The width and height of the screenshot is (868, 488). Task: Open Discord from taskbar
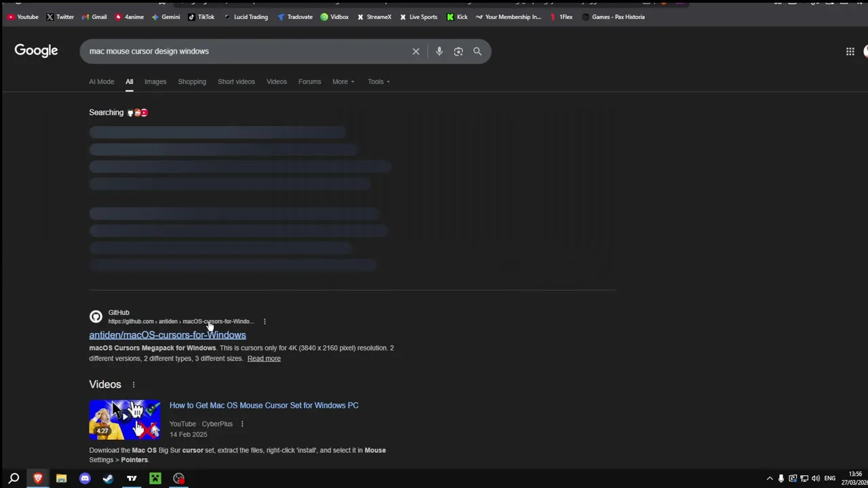[85, 479]
